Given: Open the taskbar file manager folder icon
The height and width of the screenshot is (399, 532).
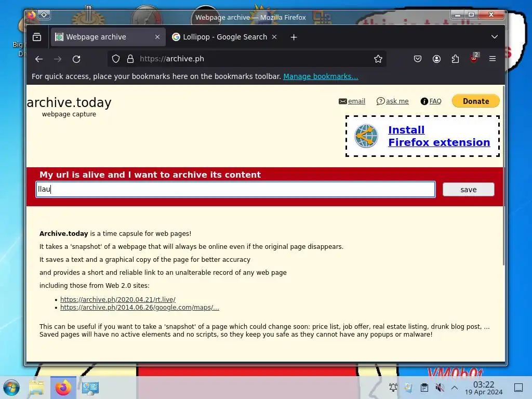Looking at the screenshot, I should pos(37,388).
